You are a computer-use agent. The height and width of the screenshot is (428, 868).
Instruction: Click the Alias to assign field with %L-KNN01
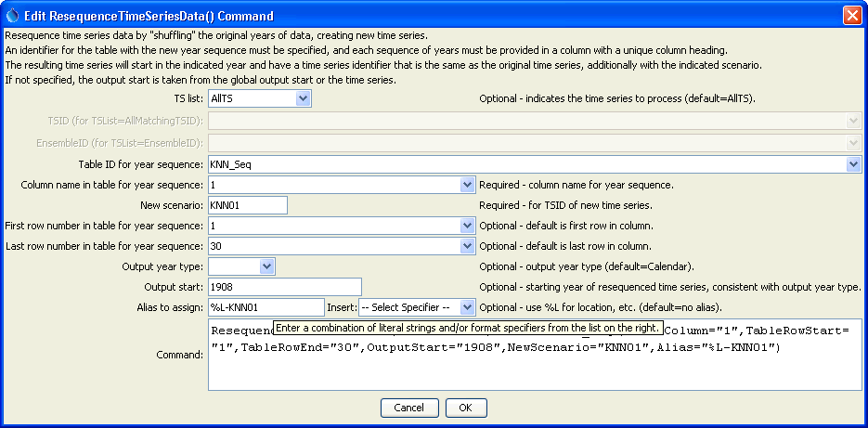pos(266,307)
